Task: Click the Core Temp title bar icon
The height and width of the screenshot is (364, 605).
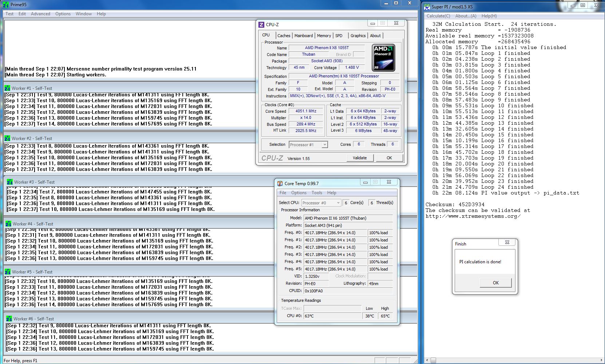Action: tap(280, 184)
